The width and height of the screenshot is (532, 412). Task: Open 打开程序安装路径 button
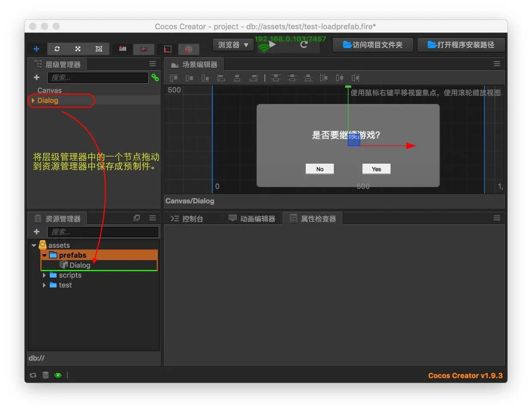pos(461,45)
